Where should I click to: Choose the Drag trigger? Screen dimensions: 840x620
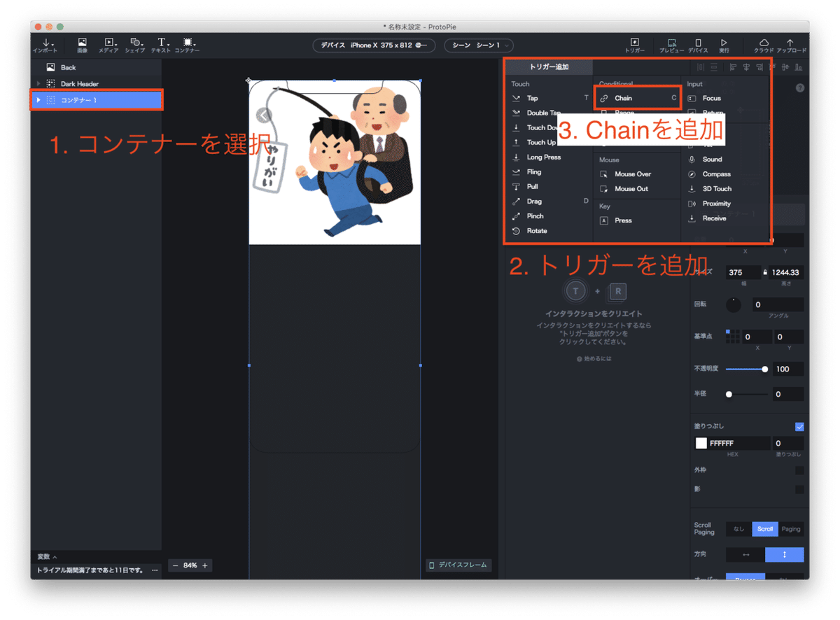tap(534, 201)
